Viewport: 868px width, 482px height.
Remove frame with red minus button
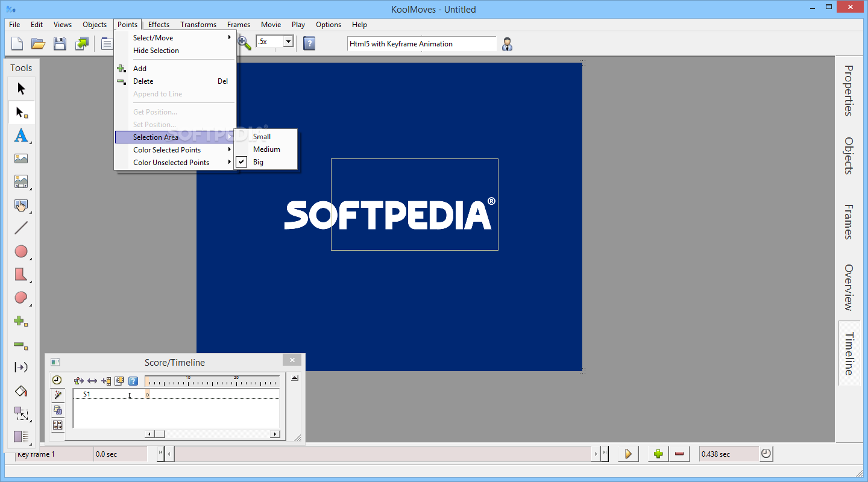(679, 454)
